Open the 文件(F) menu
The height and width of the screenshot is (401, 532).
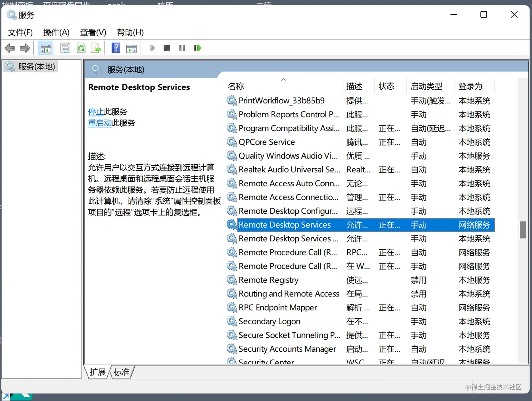point(20,32)
